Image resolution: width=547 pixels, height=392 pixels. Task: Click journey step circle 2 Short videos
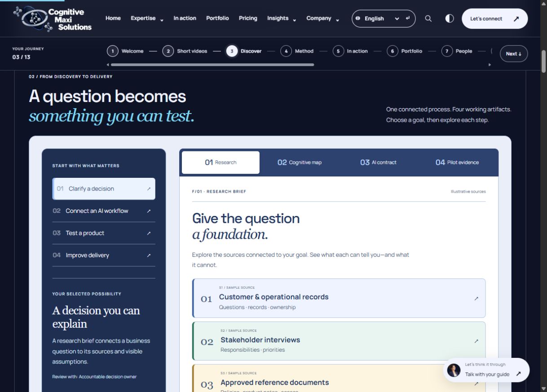pyautogui.click(x=168, y=51)
